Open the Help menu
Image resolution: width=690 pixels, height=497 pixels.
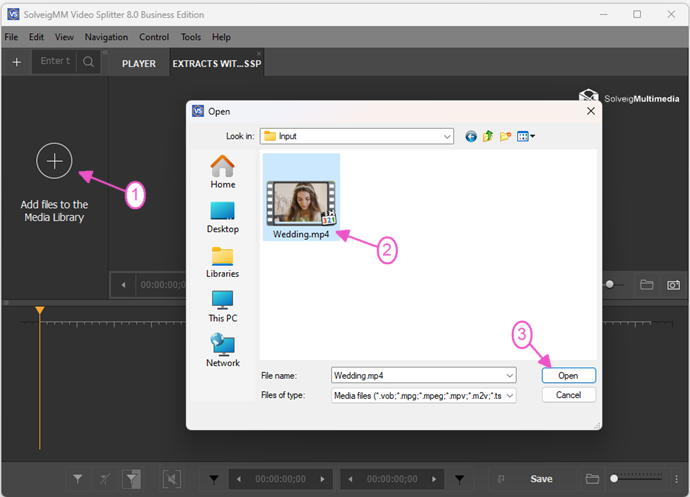pos(221,37)
